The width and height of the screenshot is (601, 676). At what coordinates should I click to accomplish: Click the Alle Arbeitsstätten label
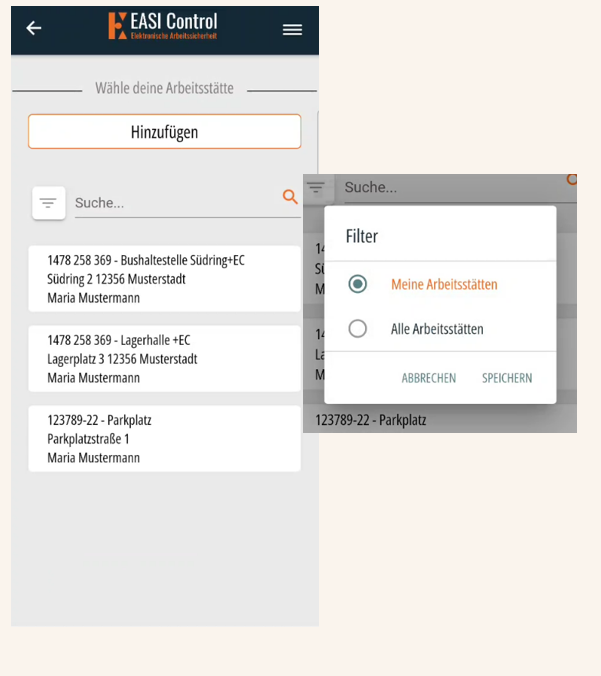(x=437, y=329)
